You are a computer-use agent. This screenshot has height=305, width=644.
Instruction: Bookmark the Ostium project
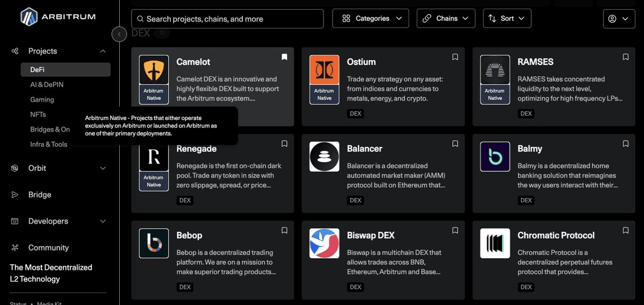[455, 57]
